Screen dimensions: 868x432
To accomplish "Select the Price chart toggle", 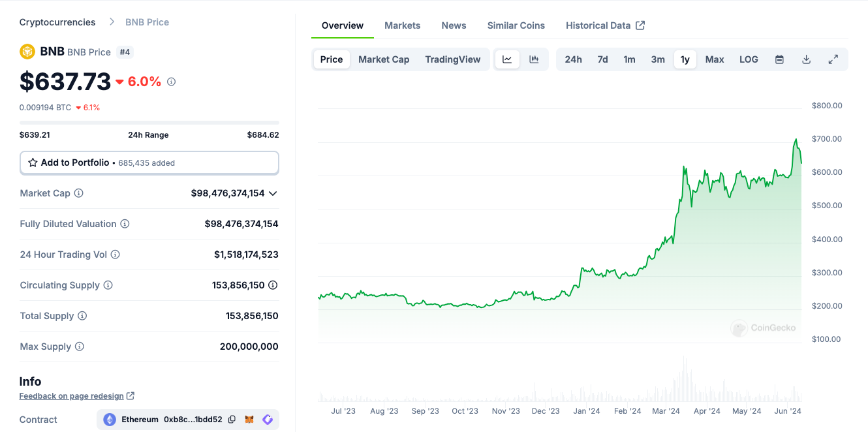I will [332, 59].
